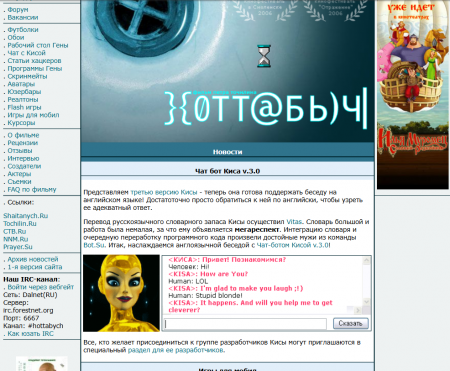Go to Футболки section
Viewport: 450px width, 371px height.
(23, 30)
